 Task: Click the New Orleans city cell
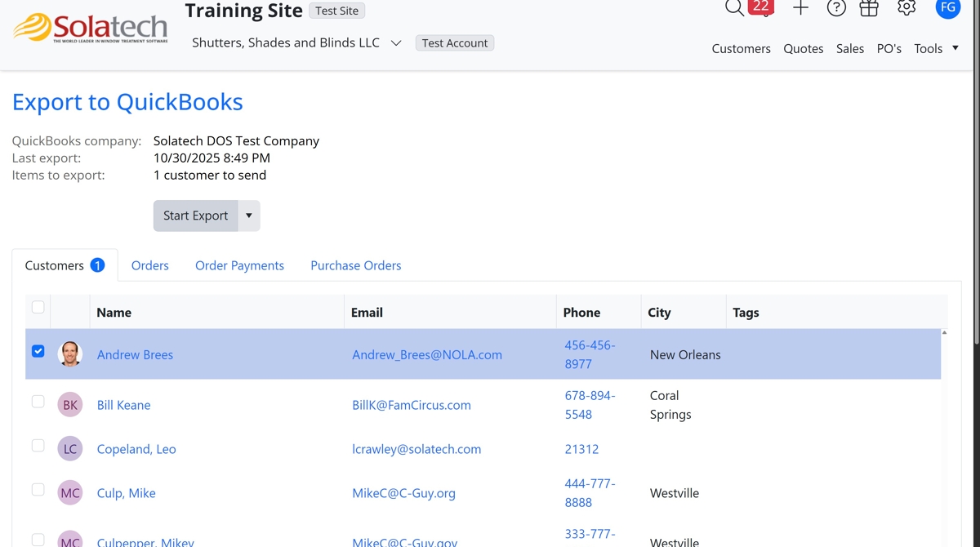click(685, 354)
